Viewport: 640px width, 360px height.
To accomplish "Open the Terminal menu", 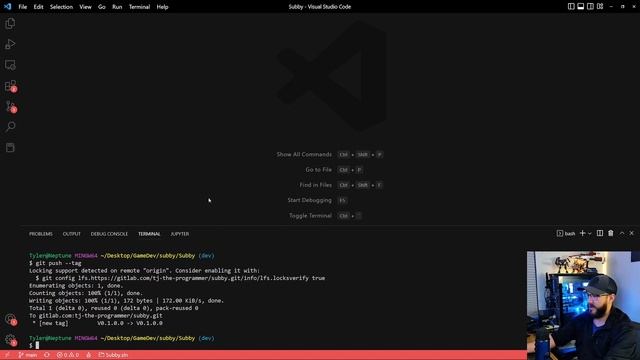I will coord(139,7).
